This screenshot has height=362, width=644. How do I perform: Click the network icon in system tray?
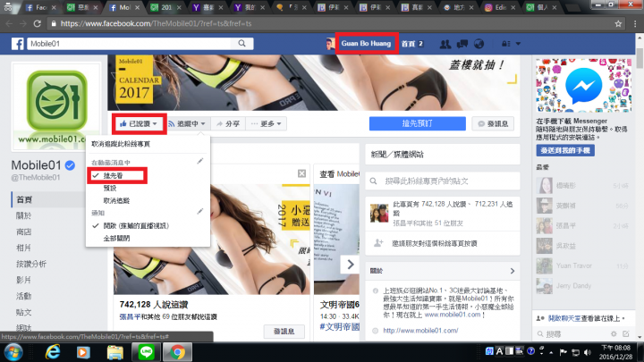tap(576, 352)
